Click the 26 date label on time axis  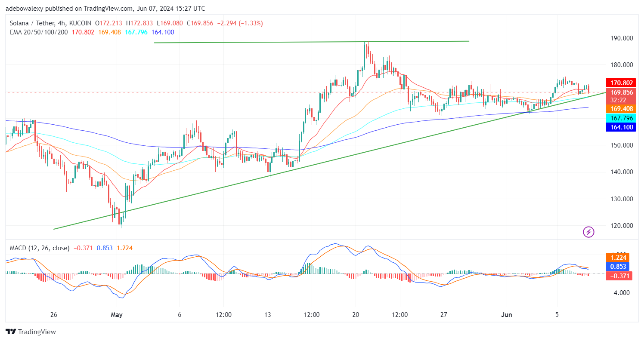[54, 315]
